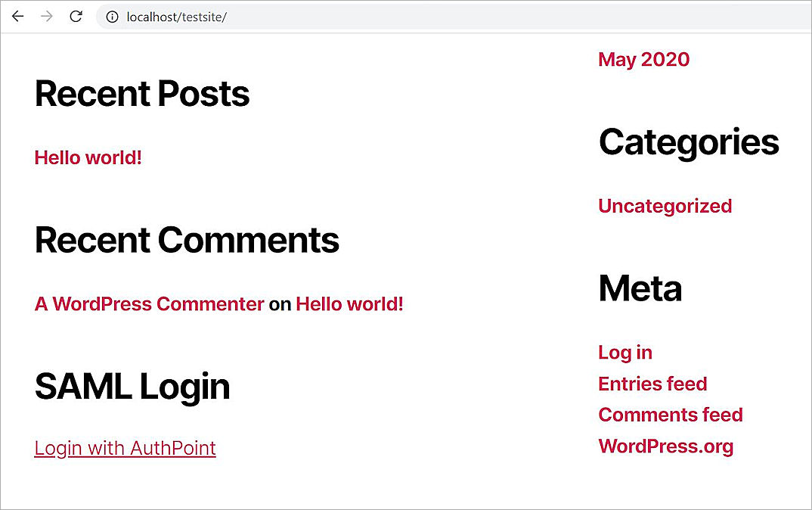Click the Recent Posts heading
This screenshot has width=812, height=510.
pyautogui.click(x=141, y=93)
